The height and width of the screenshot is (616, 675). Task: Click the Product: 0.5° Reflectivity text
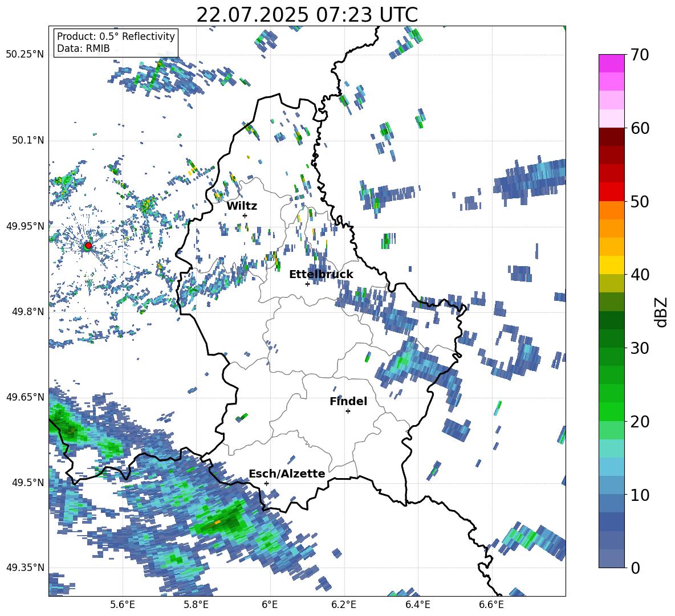pyautogui.click(x=116, y=36)
